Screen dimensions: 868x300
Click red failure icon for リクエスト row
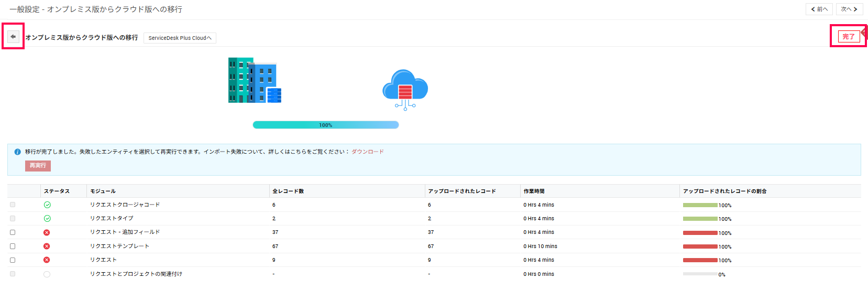pyautogui.click(x=47, y=260)
